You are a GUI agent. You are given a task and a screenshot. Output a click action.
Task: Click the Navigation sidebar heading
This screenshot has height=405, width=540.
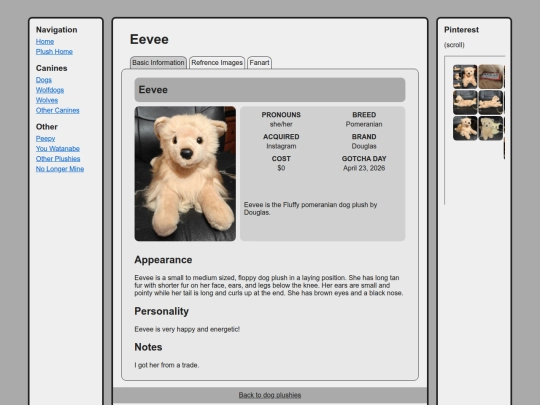point(56,30)
